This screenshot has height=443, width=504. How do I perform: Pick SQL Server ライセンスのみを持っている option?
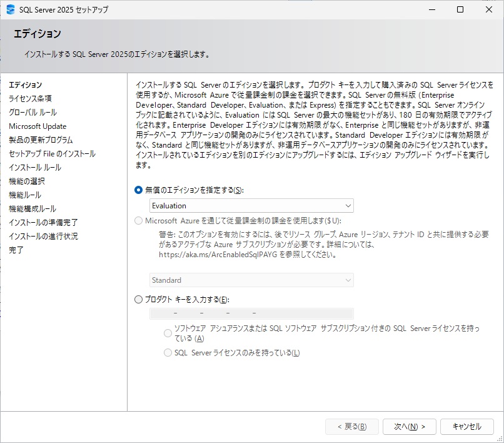[x=168, y=352]
